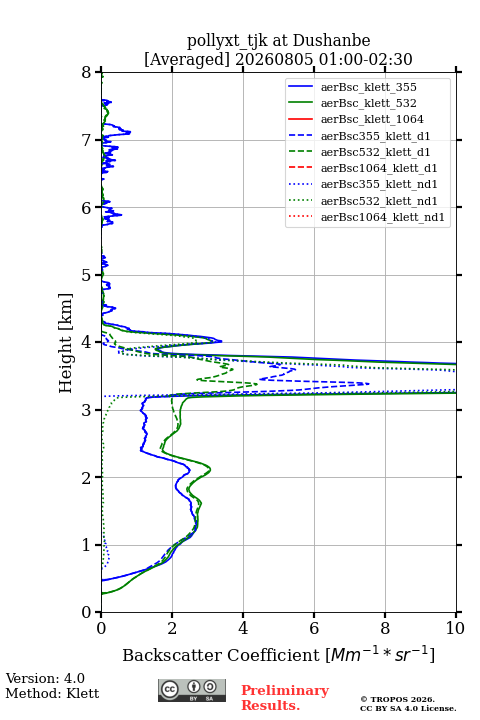The image size is (480, 720).
Task: Click the aerBsc355_klett_nd1 dotted legend item
Action: [362, 184]
